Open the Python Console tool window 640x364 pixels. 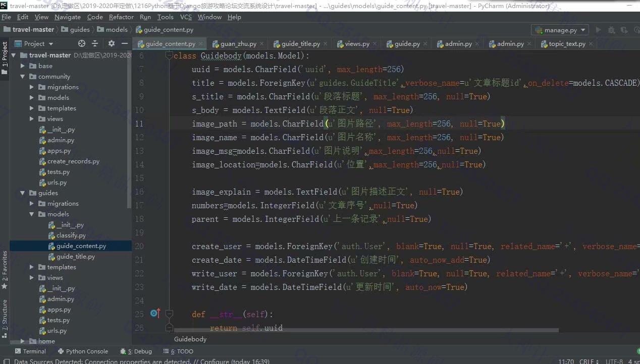tap(83, 351)
